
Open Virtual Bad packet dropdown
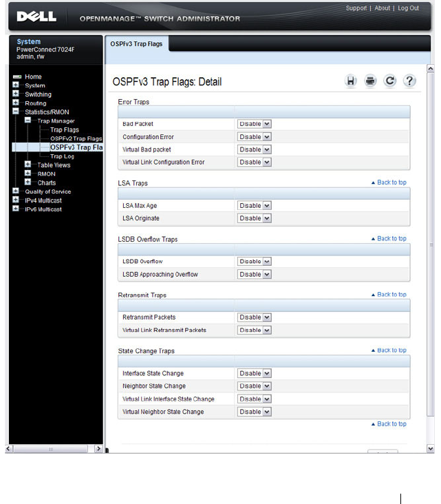point(255,149)
